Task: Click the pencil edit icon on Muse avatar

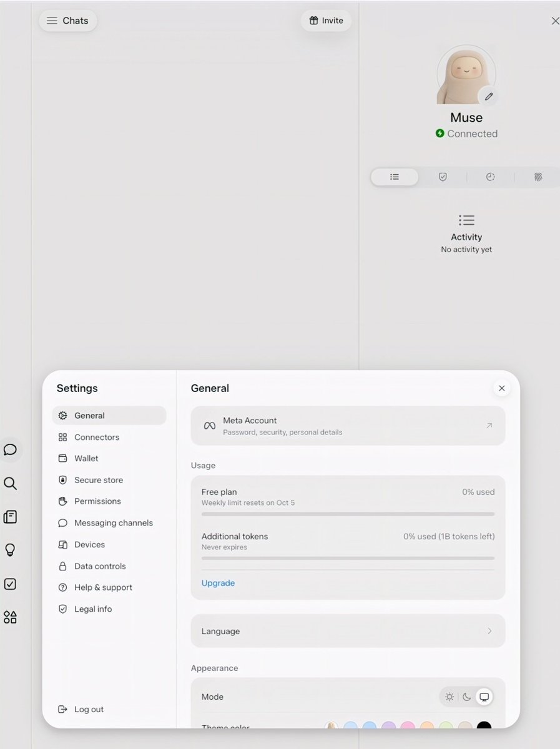Action: click(x=489, y=96)
